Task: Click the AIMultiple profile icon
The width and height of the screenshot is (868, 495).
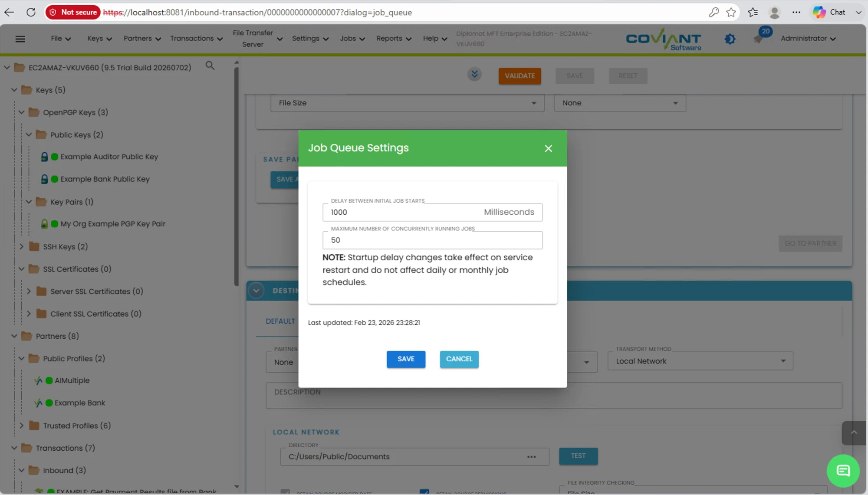Action: point(38,380)
